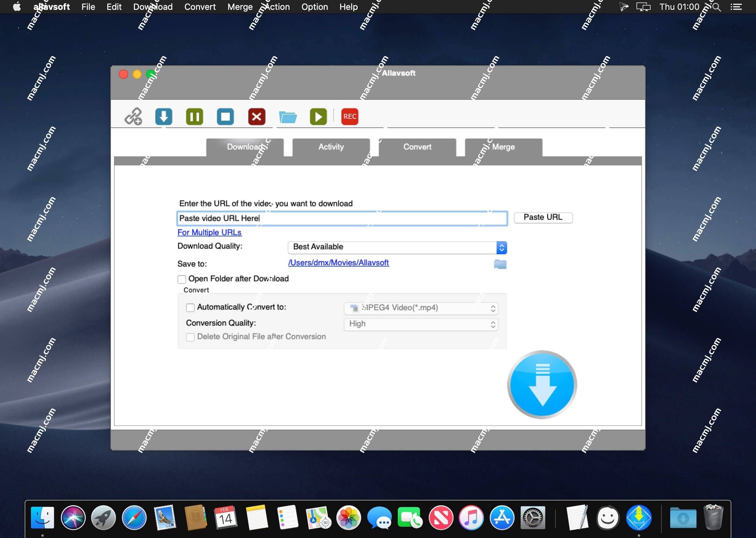Viewport: 756px width, 538px height.
Task: Click the Paste URL button
Action: (x=543, y=217)
